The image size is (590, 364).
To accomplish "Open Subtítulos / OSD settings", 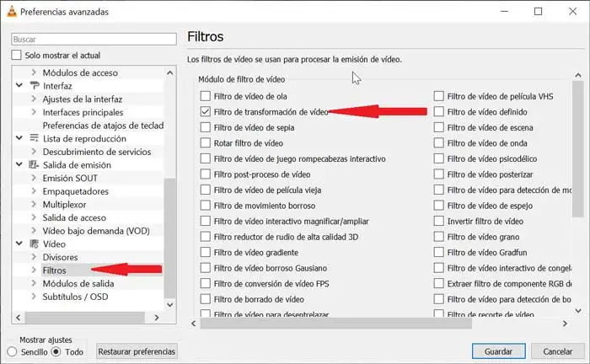I will 75,297.
